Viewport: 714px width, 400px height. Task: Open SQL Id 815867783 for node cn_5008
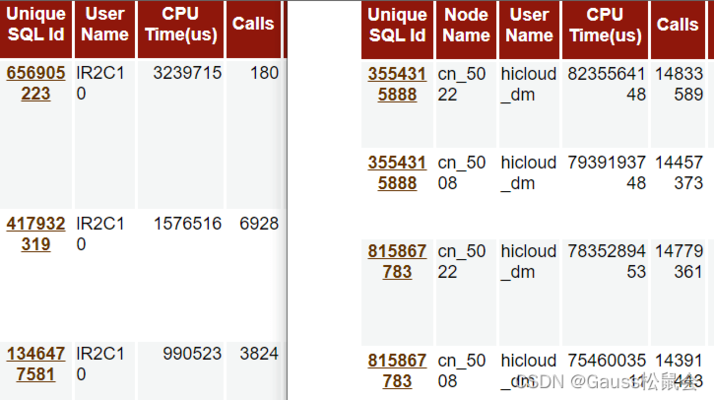(x=397, y=371)
